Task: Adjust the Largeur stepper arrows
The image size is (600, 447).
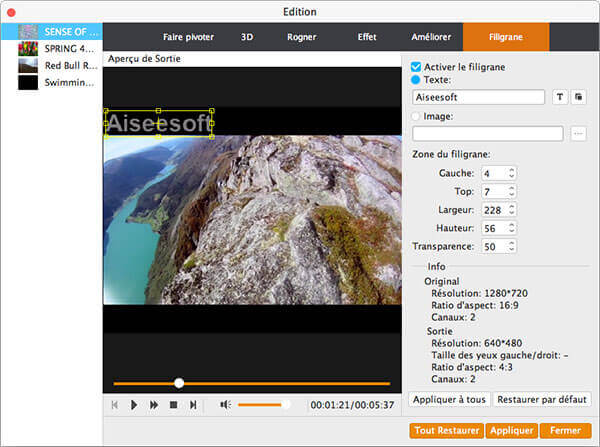Action: coord(512,209)
